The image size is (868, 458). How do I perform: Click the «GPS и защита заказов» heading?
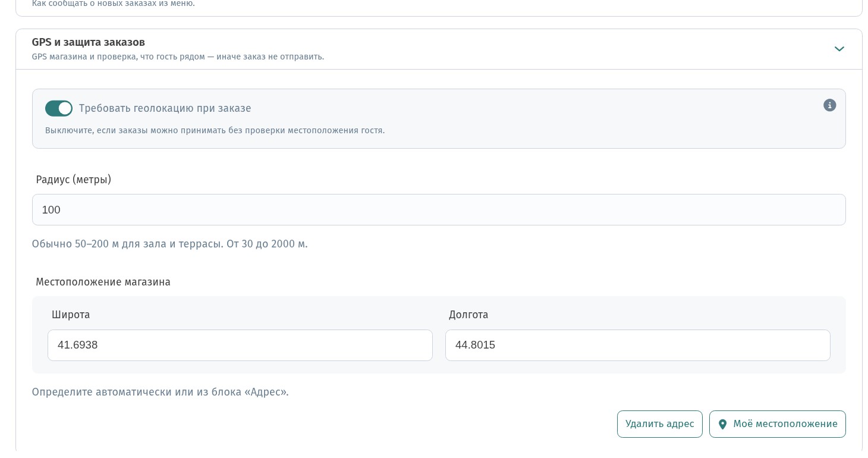pos(89,42)
